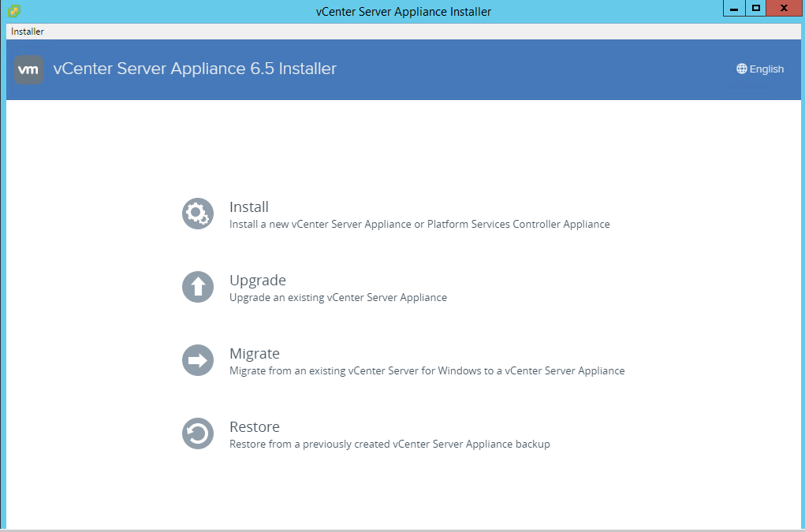805x532 pixels.
Task: Click the globe language icon
Action: click(741, 69)
